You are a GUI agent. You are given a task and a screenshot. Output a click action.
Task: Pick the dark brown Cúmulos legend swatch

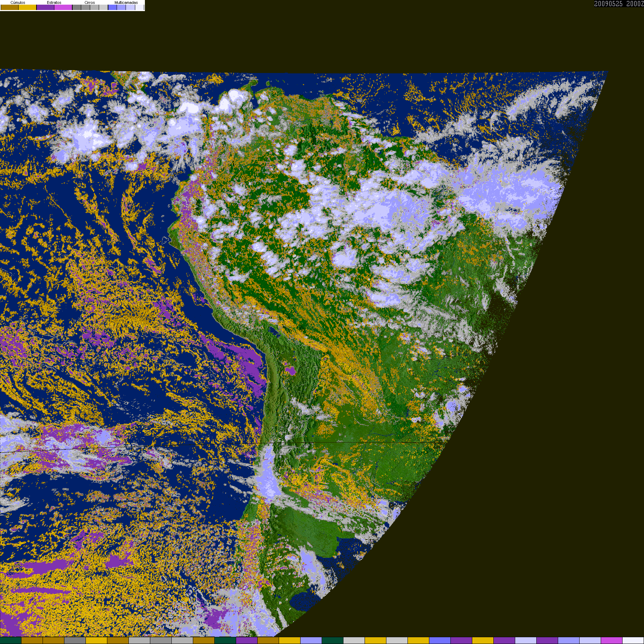[x=10, y=7]
